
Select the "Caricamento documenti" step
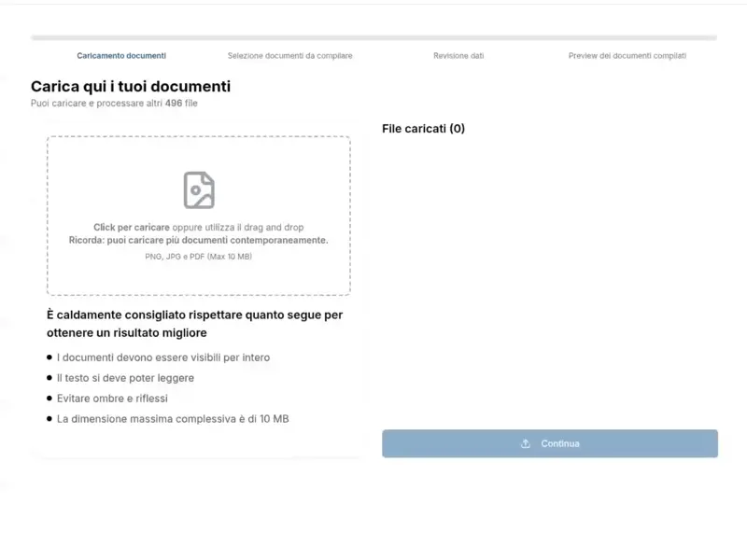[121, 55]
